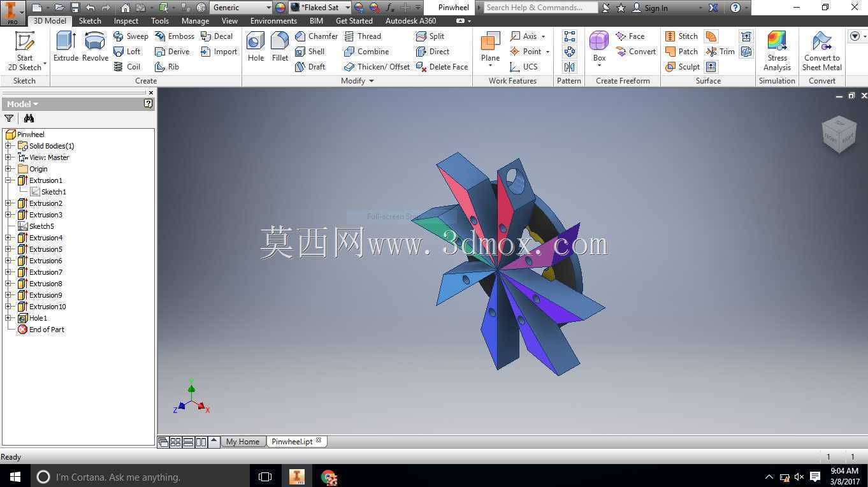Click the binoculars find icon in browser
Viewport: 868px width, 487px height.
click(x=29, y=119)
